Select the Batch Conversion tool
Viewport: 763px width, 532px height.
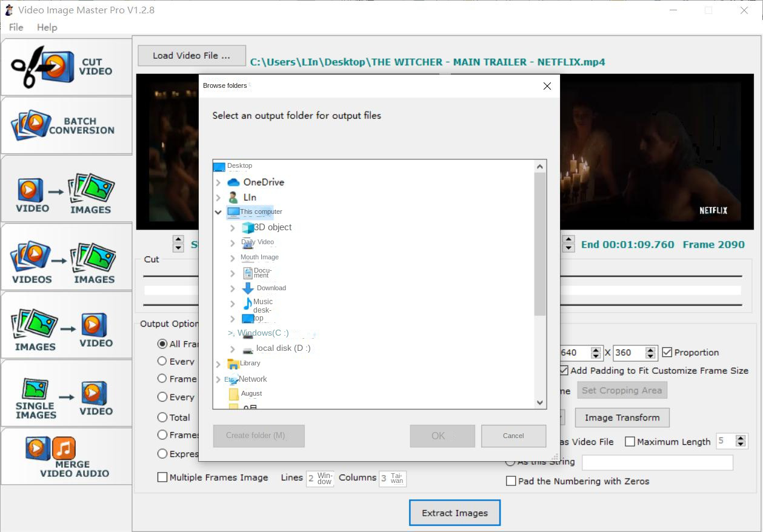point(67,125)
